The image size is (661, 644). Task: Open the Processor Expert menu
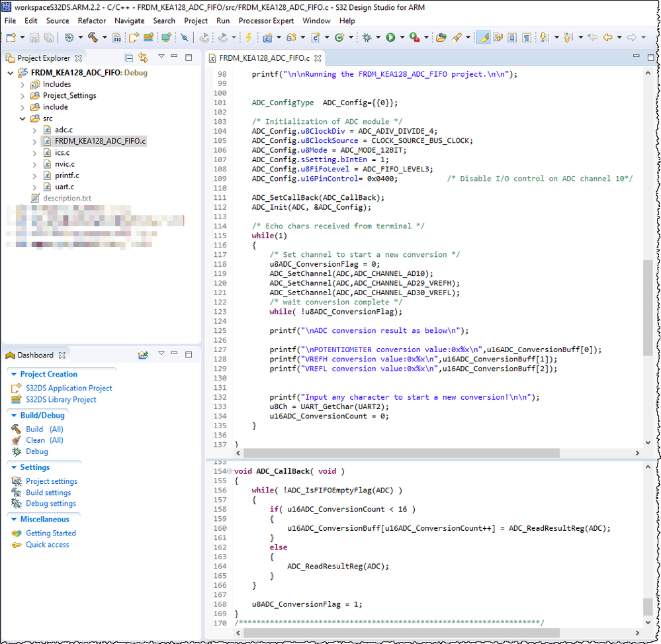click(x=266, y=21)
